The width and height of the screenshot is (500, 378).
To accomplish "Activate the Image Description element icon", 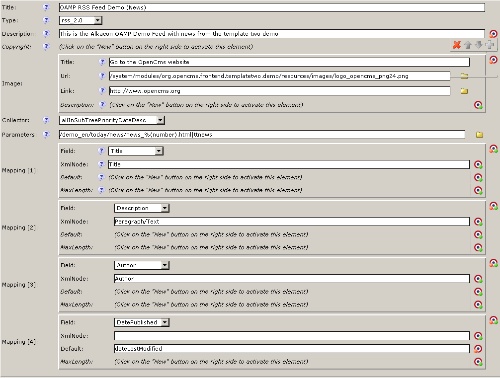I will 478,105.
